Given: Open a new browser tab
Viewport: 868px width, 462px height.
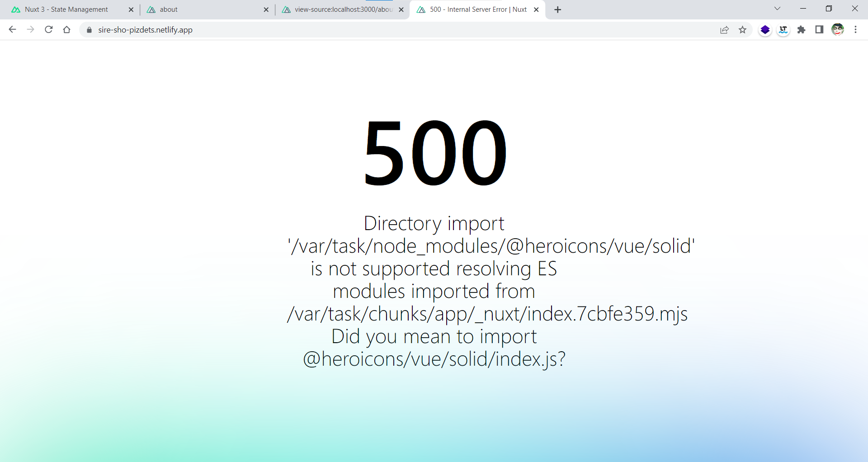Looking at the screenshot, I should [557, 9].
